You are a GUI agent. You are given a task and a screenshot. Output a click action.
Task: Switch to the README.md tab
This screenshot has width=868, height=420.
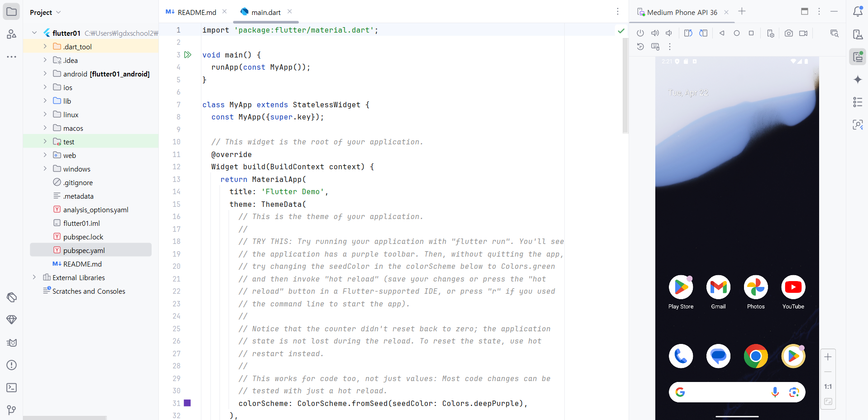coord(191,12)
